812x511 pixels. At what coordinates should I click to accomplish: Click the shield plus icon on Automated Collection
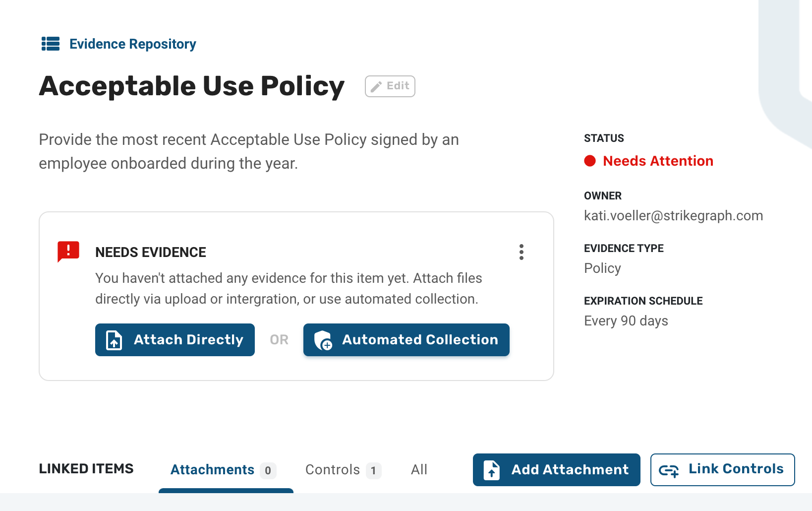tap(323, 340)
